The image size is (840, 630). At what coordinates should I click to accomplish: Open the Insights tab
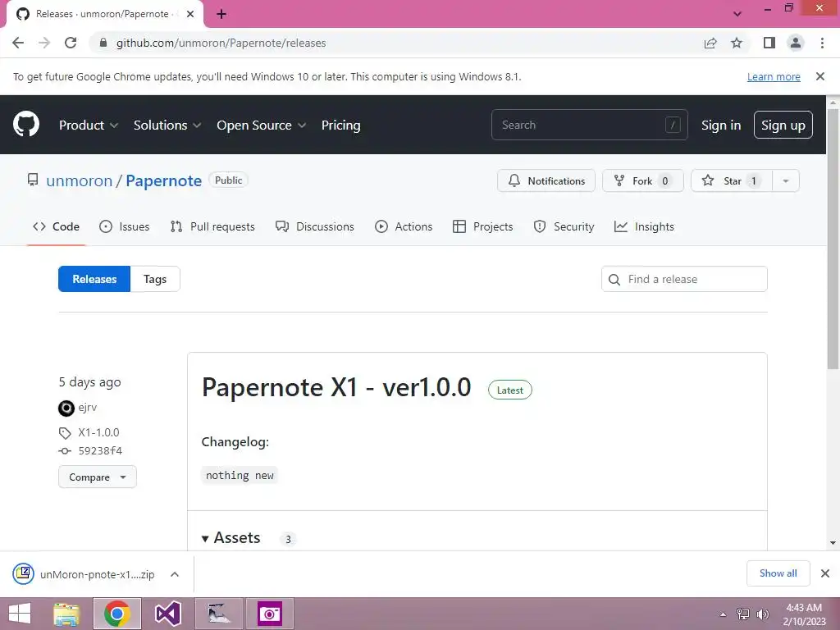[x=644, y=226]
